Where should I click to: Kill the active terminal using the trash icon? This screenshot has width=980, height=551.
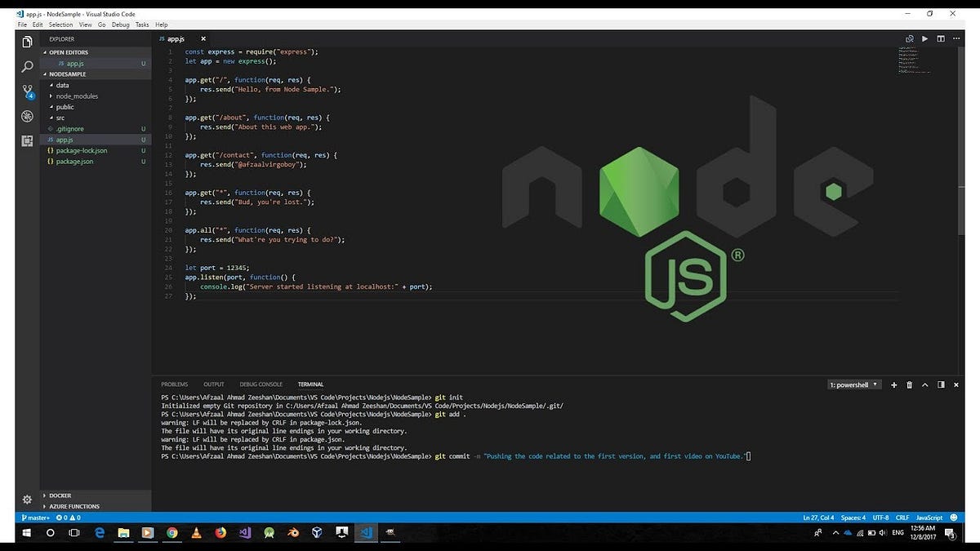909,384
